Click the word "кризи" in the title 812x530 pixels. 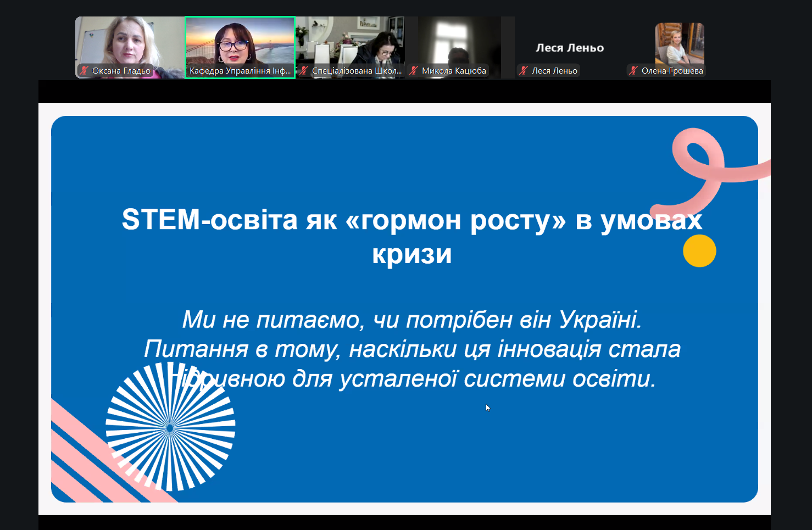[x=411, y=254]
